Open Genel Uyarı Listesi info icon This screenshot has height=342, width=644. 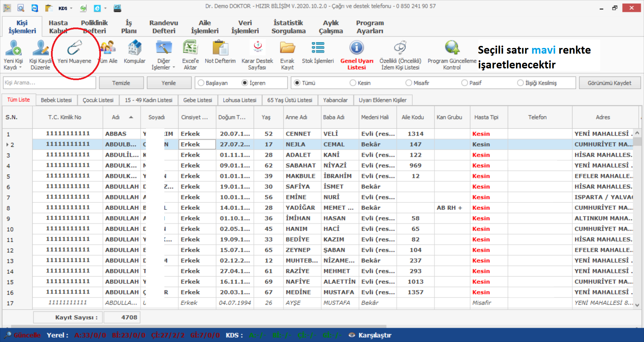coord(357,48)
